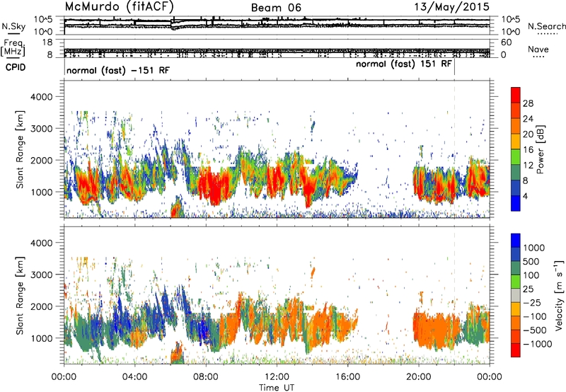Click the '4' power scale value
Image resolution: width=566 pixels, height=392 pixels.
[x=525, y=196]
